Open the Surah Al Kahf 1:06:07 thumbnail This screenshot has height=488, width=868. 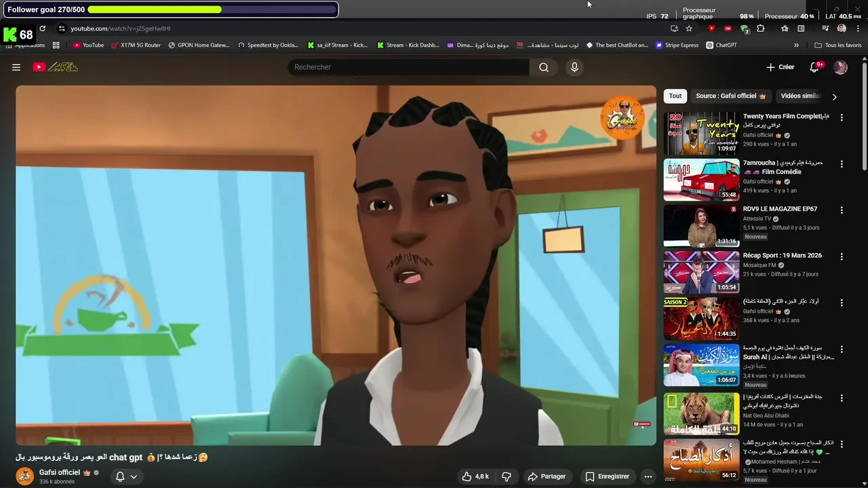click(x=701, y=365)
